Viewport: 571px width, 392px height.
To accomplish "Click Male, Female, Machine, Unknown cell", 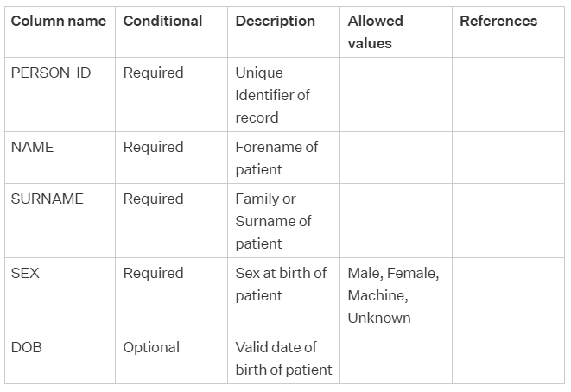I will point(396,294).
